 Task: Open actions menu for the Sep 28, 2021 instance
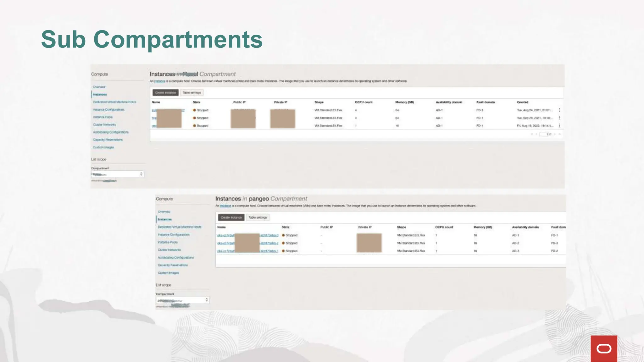point(559,118)
